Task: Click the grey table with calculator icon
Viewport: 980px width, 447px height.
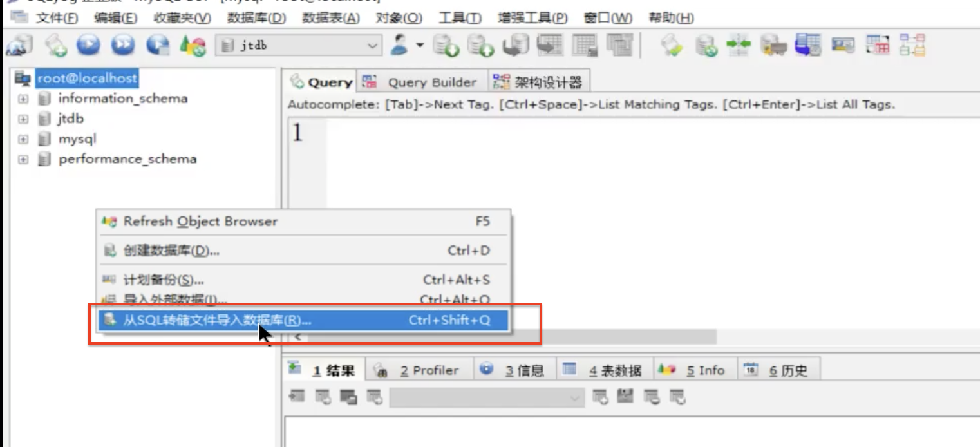Action: (585, 46)
